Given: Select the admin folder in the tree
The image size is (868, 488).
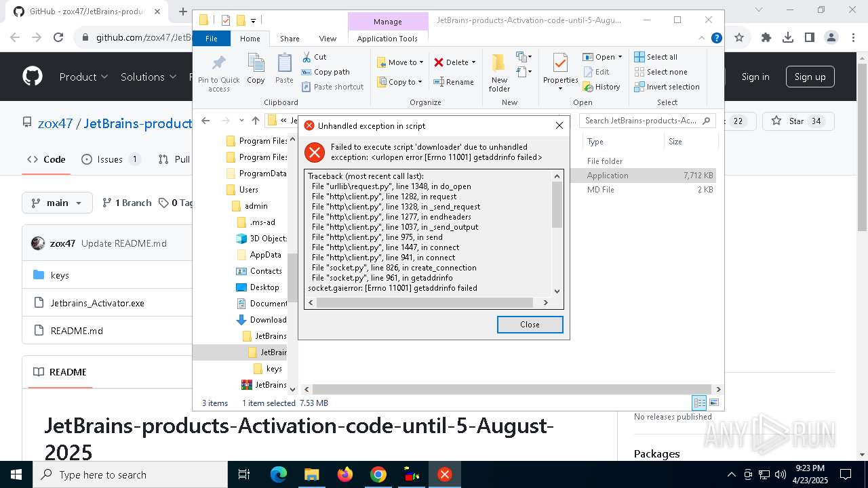Looking at the screenshot, I should pos(250,206).
